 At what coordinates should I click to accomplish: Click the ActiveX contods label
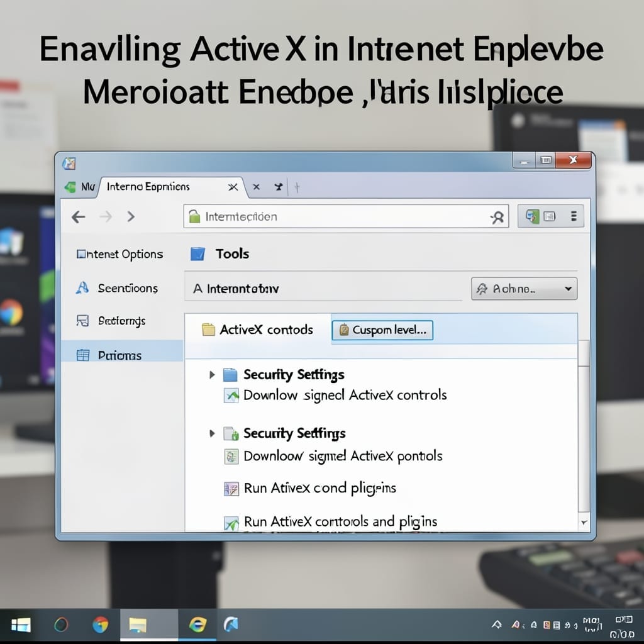[266, 330]
